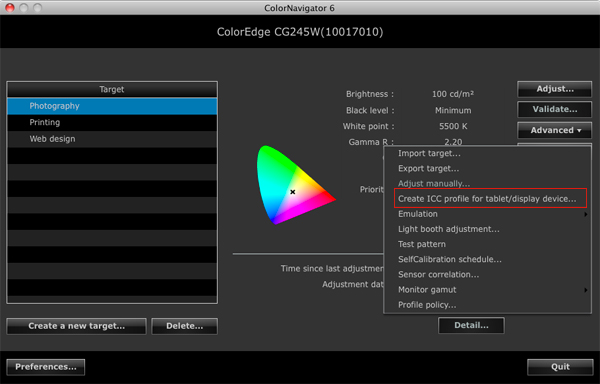Select the Web design target
600x384 pixels.
tap(112, 139)
